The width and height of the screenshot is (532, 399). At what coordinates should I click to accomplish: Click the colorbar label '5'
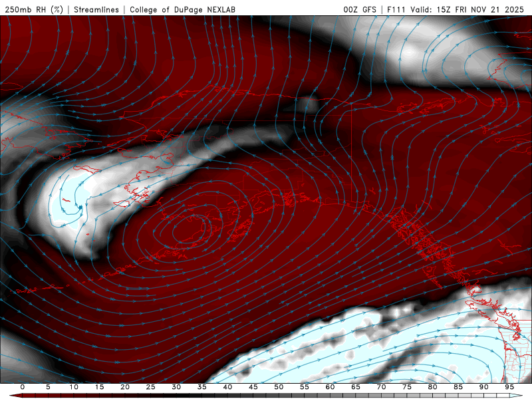(x=48, y=387)
